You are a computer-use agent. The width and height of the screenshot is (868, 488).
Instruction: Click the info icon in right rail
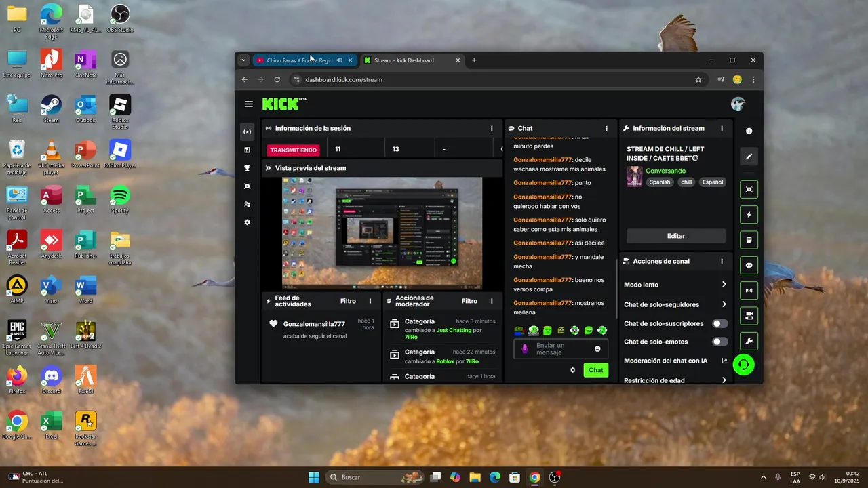point(749,131)
